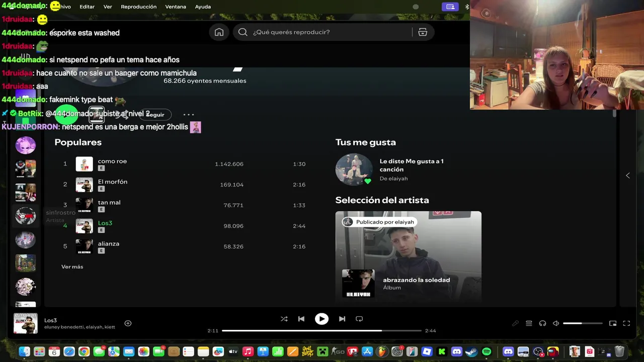Click the Selección del artista image
This screenshot has height=362, width=644.
(409, 256)
